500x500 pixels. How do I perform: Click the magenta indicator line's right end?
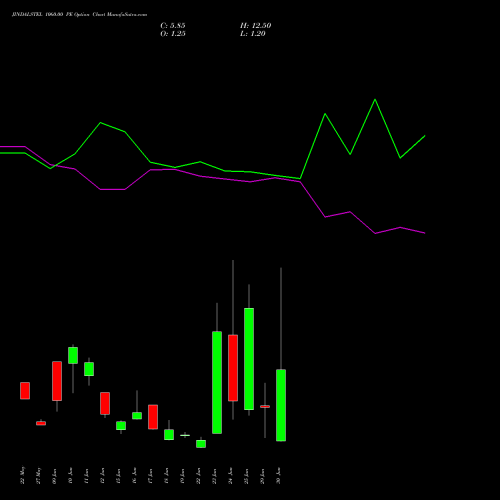click(x=424, y=233)
